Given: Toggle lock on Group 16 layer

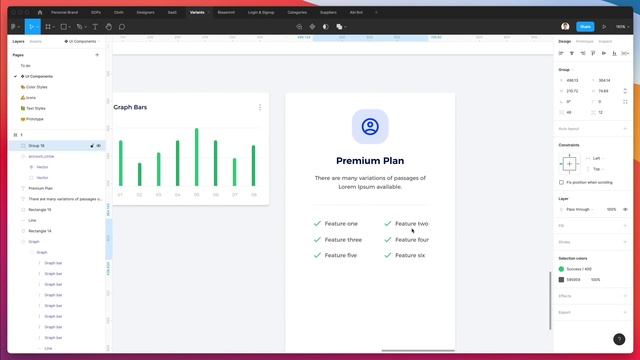Looking at the screenshot, I should [92, 146].
